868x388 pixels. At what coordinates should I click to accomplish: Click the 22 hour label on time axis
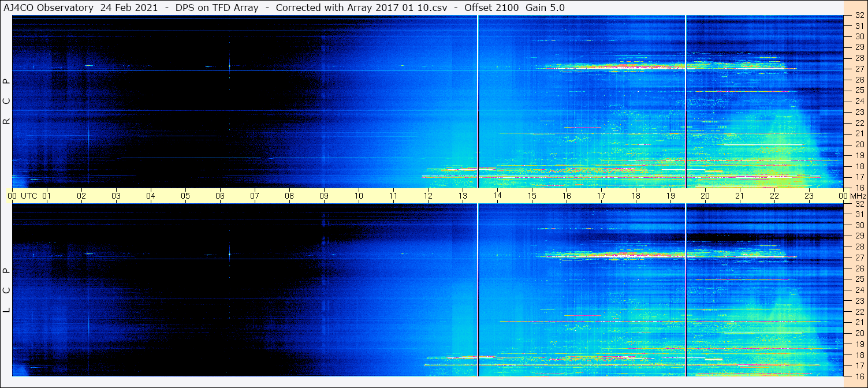[774, 196]
